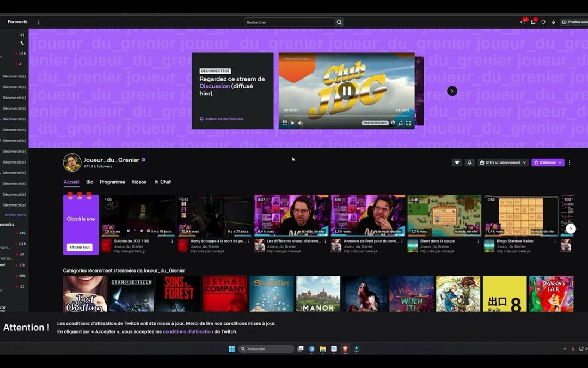The width and height of the screenshot is (588, 368).
Task: Enter fullscreen on the video player
Action: coord(408,123)
